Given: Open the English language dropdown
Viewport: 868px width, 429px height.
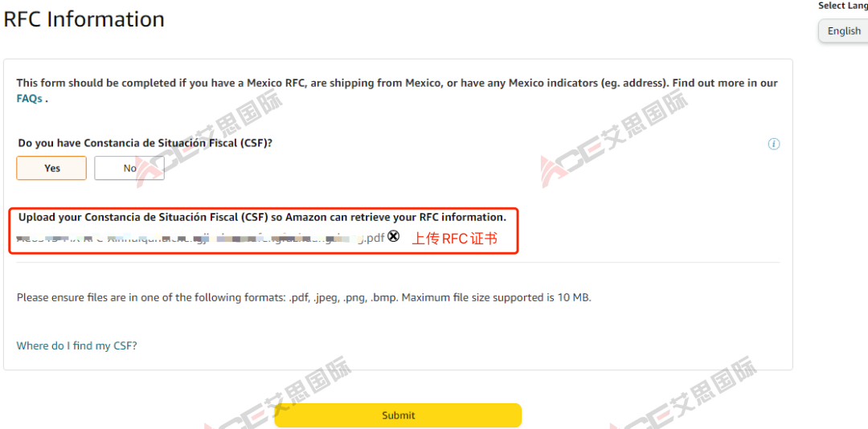Looking at the screenshot, I should tap(844, 31).
